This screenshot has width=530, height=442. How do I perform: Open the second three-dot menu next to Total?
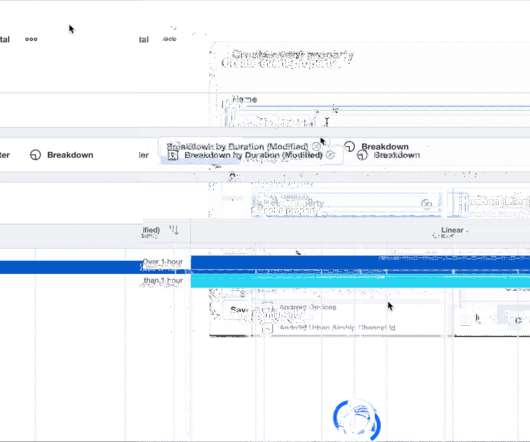pyautogui.click(x=169, y=39)
